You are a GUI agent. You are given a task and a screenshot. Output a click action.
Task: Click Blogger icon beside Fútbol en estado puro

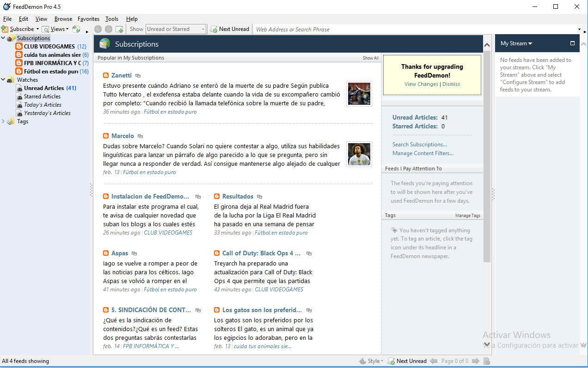coord(19,72)
